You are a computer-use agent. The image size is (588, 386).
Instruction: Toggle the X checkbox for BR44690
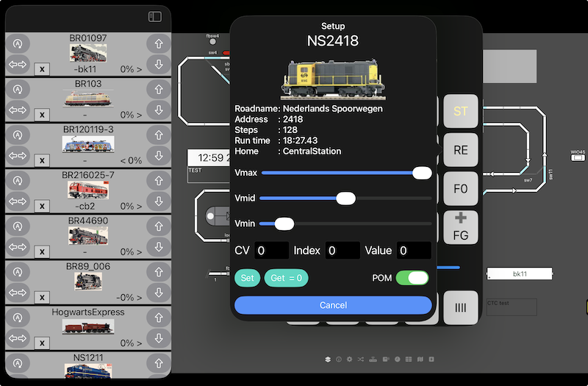click(43, 252)
